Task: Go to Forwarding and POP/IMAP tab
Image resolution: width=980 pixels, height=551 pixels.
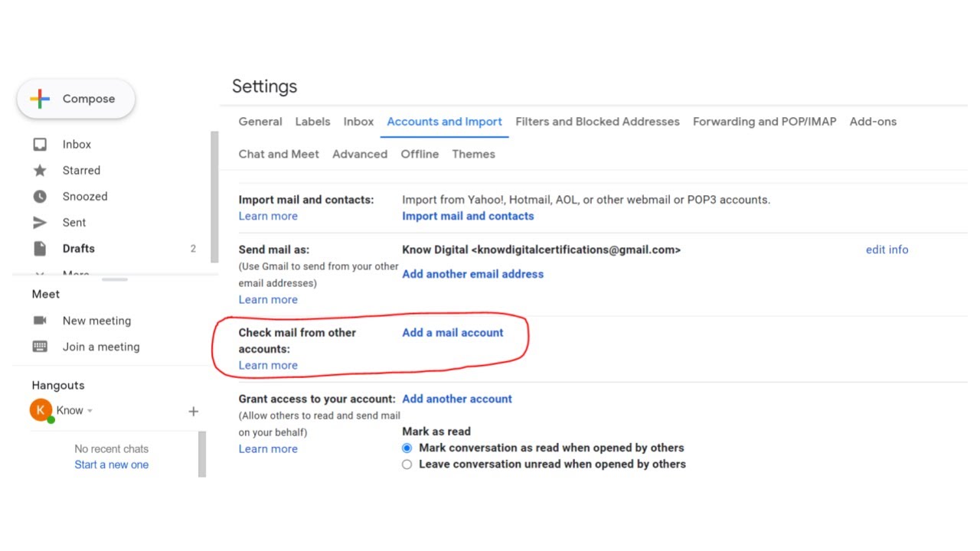Action: pyautogui.click(x=765, y=122)
